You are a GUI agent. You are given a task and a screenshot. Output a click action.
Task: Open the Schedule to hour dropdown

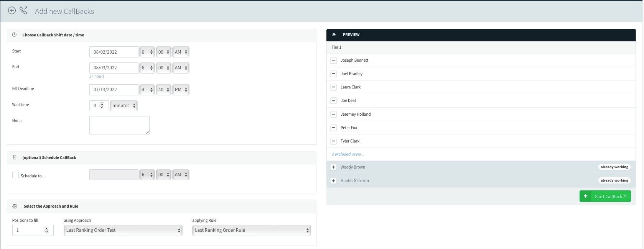coord(147,175)
